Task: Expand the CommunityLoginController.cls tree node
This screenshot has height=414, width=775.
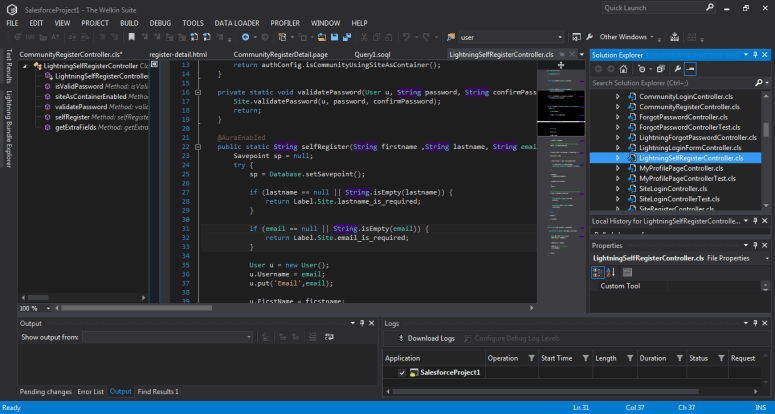Action: [618, 95]
